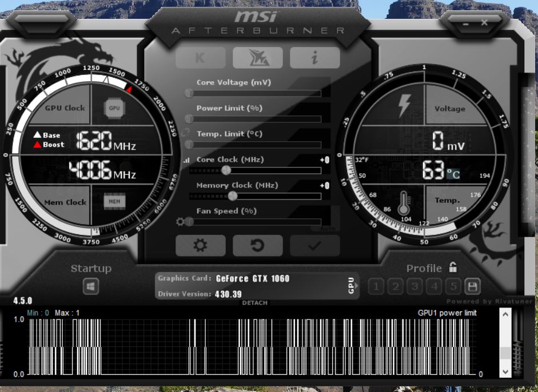Click the GPU1 power limit graph area

[x=252, y=347]
